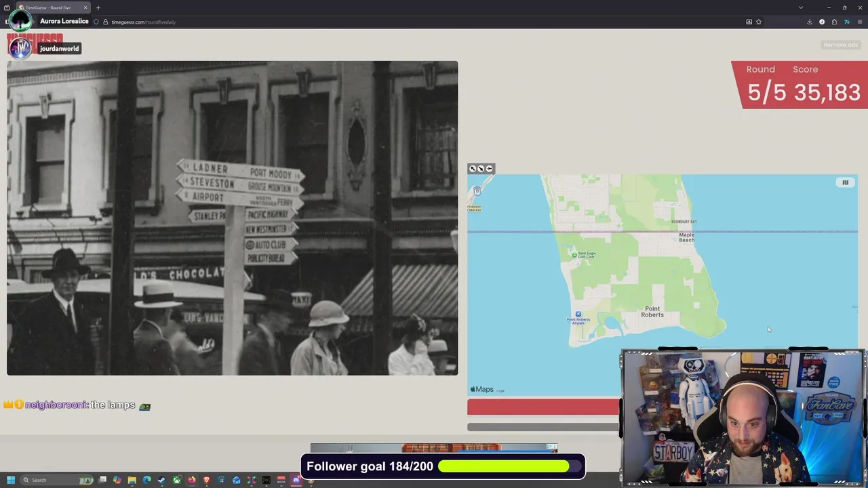The width and height of the screenshot is (868, 488).
Task: Switch to Firefox in taskbar
Action: (x=192, y=480)
